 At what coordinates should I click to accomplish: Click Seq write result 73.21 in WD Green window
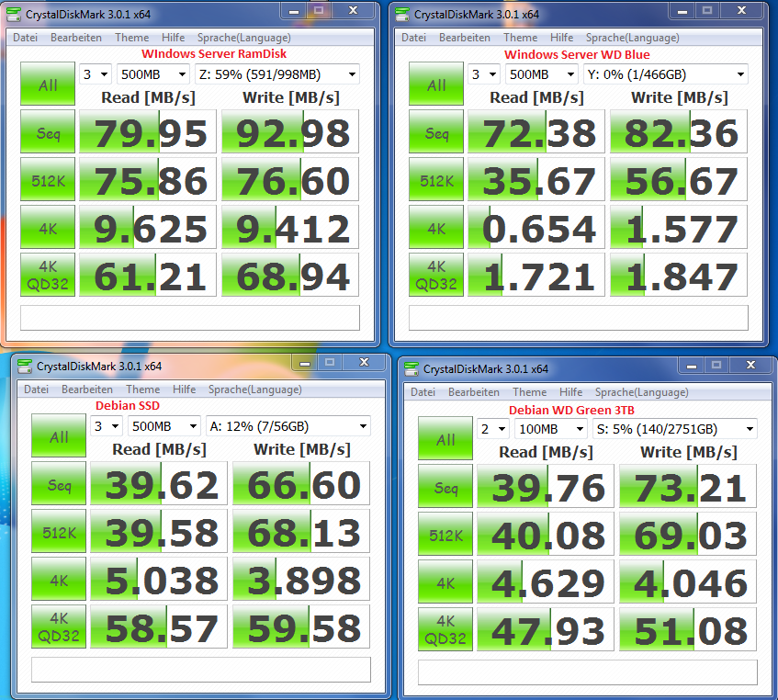(x=688, y=486)
